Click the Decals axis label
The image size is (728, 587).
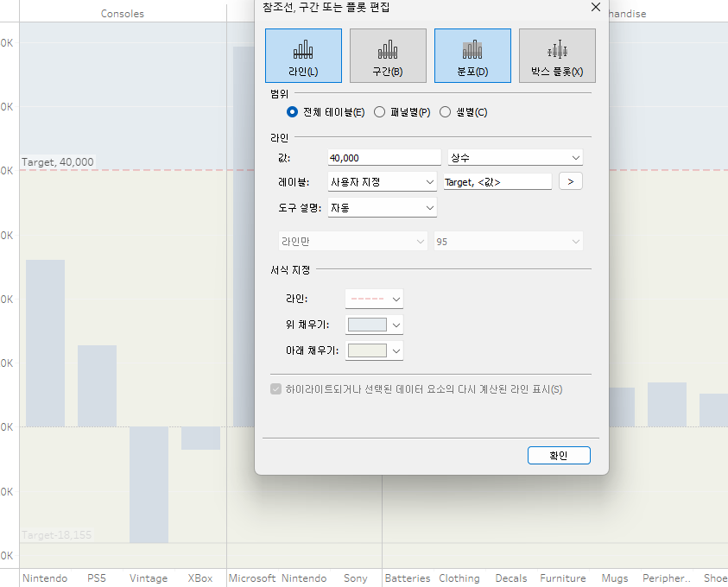pyautogui.click(x=511, y=578)
